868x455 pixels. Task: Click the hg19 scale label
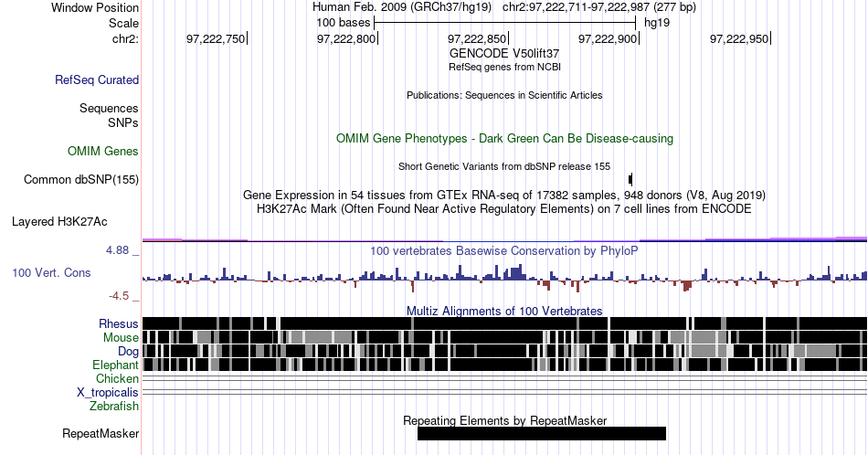pyautogui.click(x=657, y=23)
